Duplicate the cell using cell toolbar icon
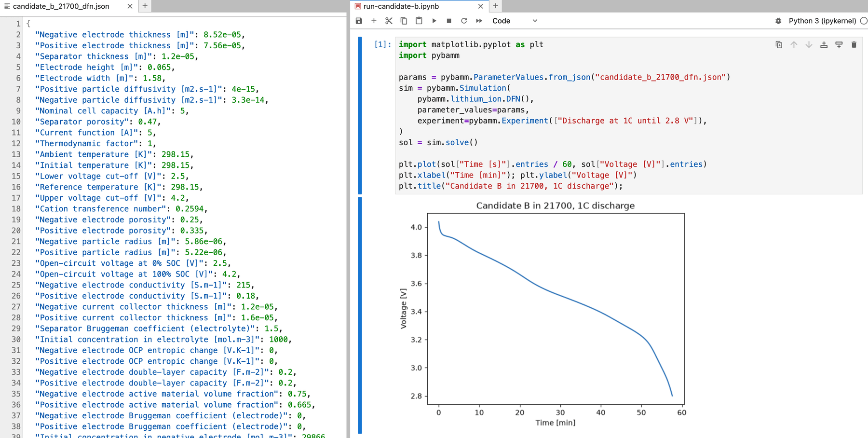Image resolution: width=868 pixels, height=438 pixels. pos(779,44)
